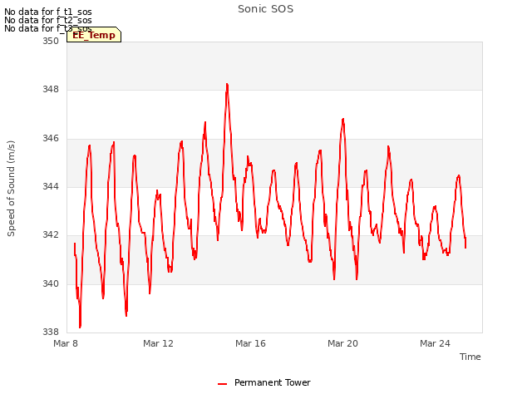Image resolution: width=532 pixels, height=399 pixels.
Task: Click the 340 y-axis tick label
Action: coord(51,283)
